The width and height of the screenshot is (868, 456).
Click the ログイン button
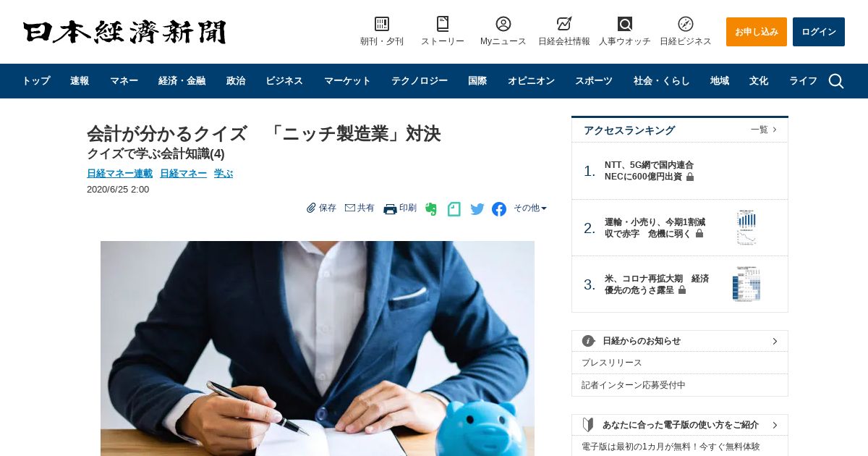coord(819,32)
